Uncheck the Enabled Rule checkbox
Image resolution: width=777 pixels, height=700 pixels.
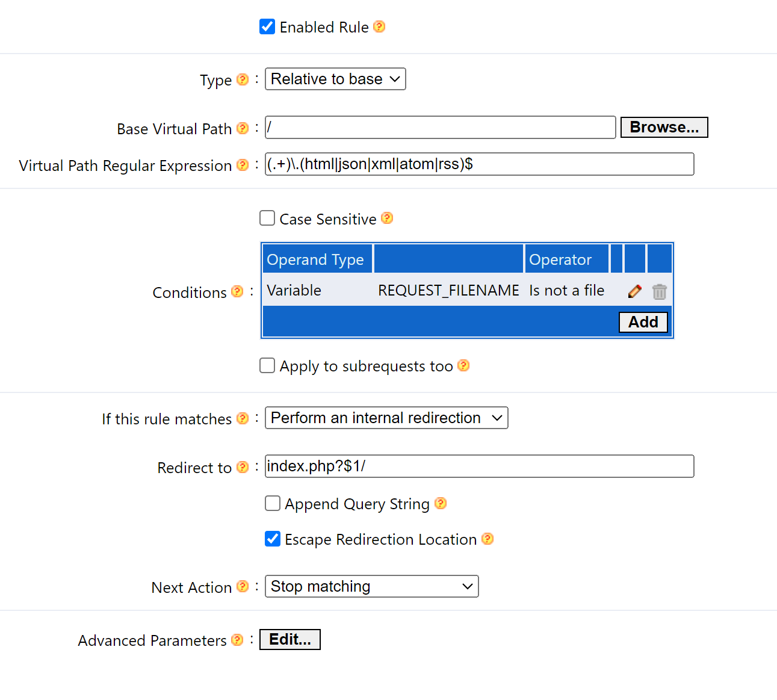[267, 26]
